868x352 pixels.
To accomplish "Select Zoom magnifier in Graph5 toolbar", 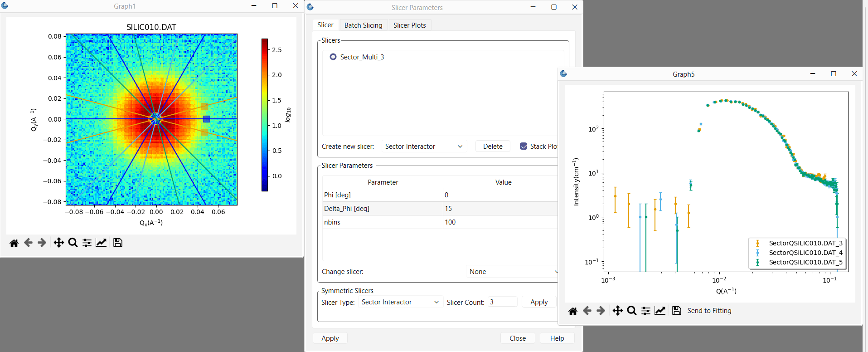I will click(x=632, y=311).
